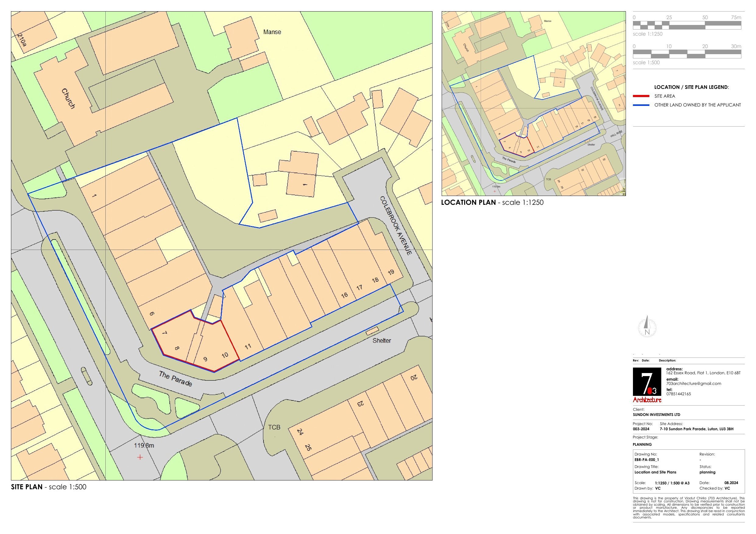Click the COLEBROOK AVENUE street label

[396, 226]
